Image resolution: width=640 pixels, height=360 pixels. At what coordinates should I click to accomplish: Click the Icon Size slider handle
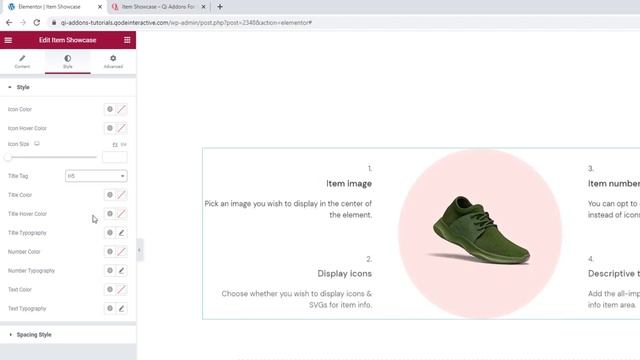click(x=8, y=157)
